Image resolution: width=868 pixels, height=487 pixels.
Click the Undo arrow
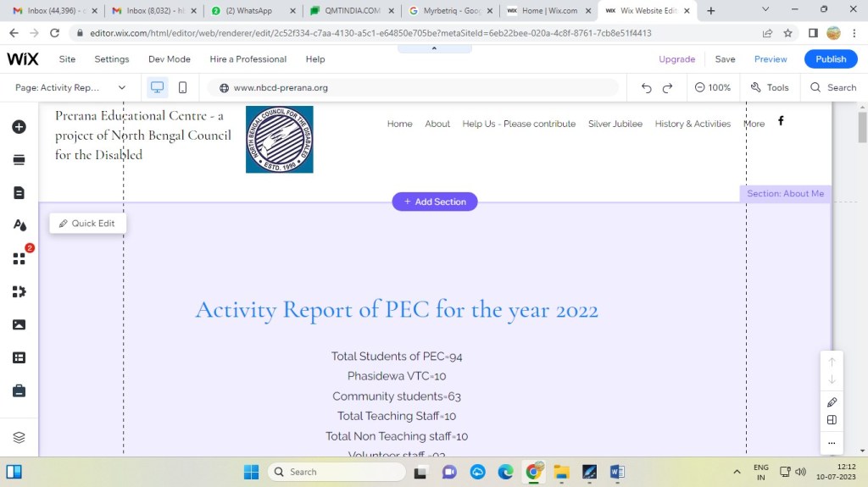pyautogui.click(x=647, y=87)
